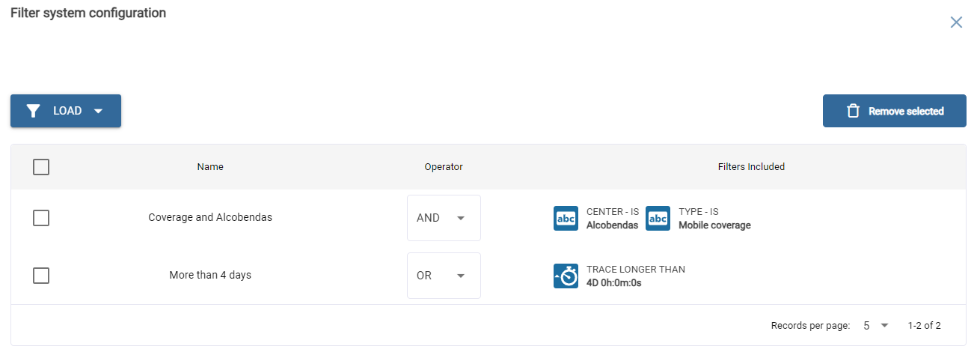
Task: Open the LOAD dropdown arrow
Action: pos(98,111)
